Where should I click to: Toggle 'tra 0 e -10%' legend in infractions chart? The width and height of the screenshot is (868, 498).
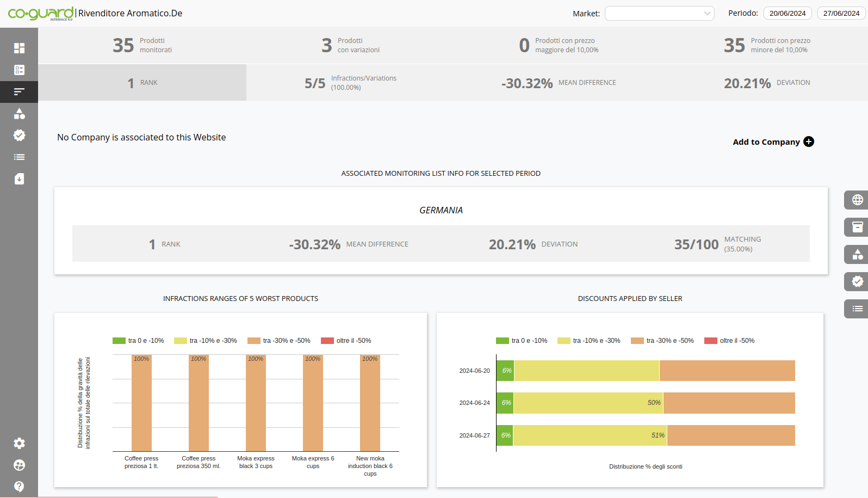138,341
